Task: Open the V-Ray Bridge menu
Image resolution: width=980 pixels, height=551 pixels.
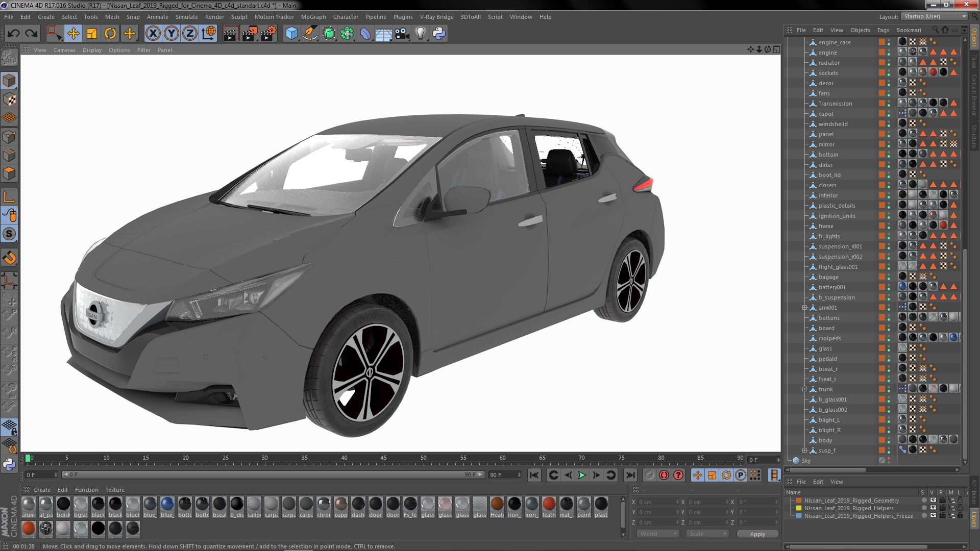Action: (x=436, y=17)
